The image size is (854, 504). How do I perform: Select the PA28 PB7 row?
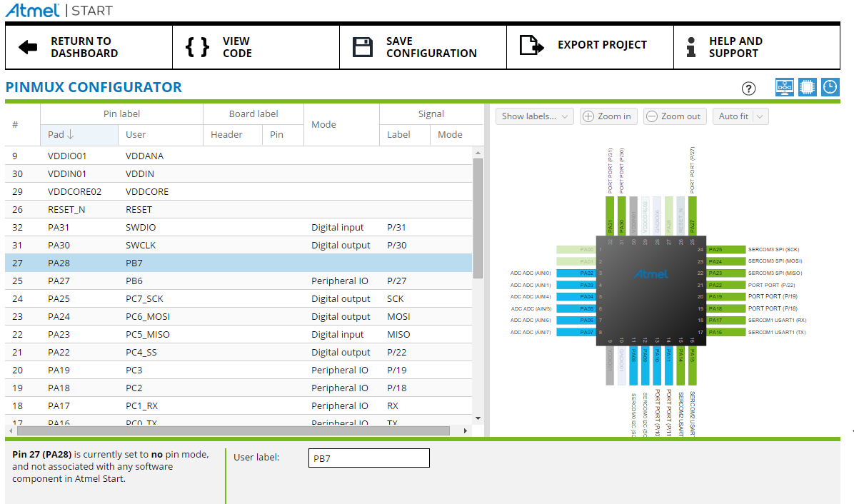click(238, 263)
